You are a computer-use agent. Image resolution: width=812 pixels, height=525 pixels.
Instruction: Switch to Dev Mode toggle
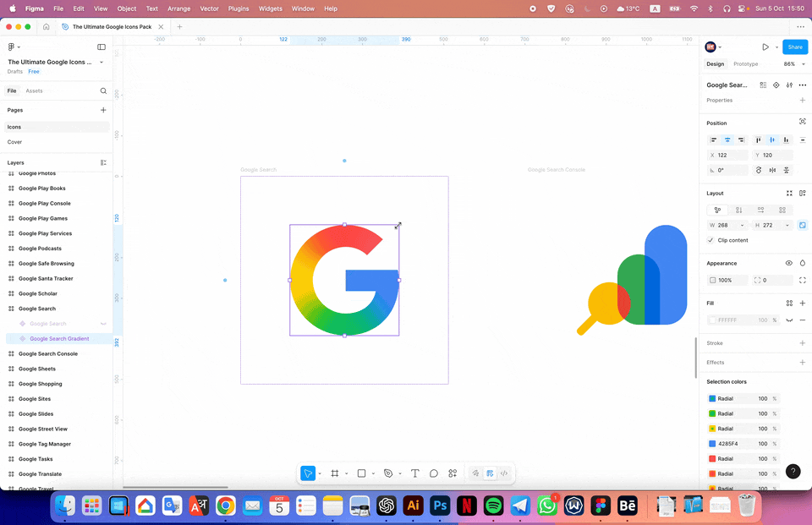click(504, 473)
